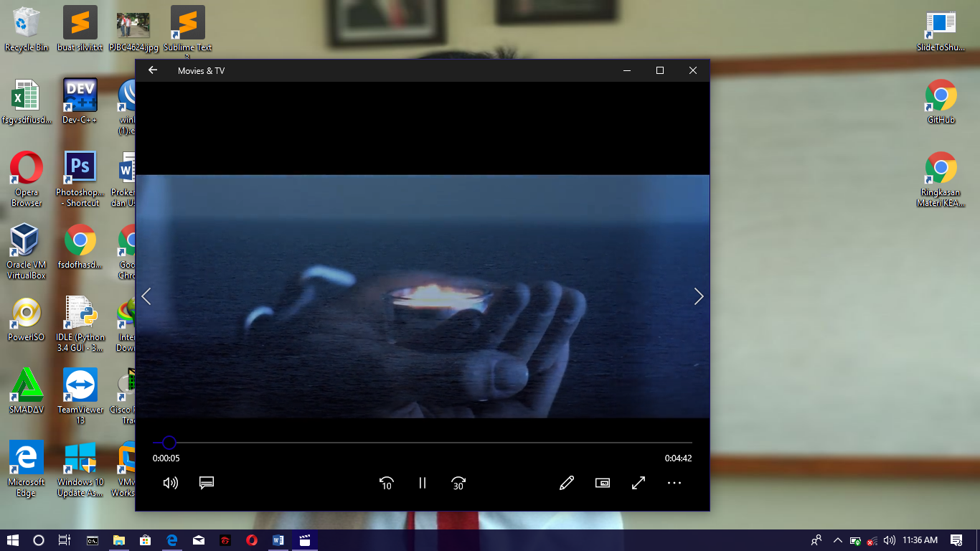Select IDLE Python 3.4 GUI shortcut
Screen dimensions: 980x551
pyautogui.click(x=80, y=324)
